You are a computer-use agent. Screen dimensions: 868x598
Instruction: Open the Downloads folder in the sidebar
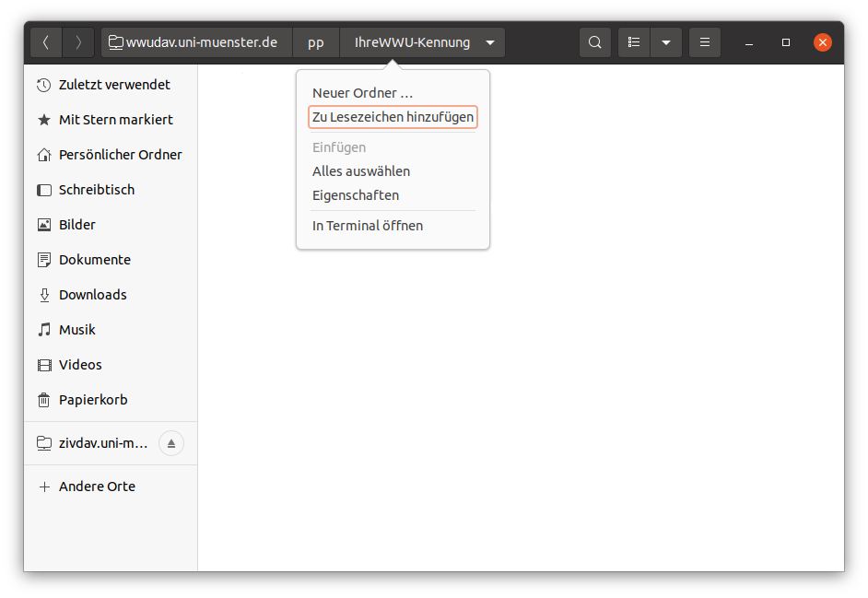point(92,295)
